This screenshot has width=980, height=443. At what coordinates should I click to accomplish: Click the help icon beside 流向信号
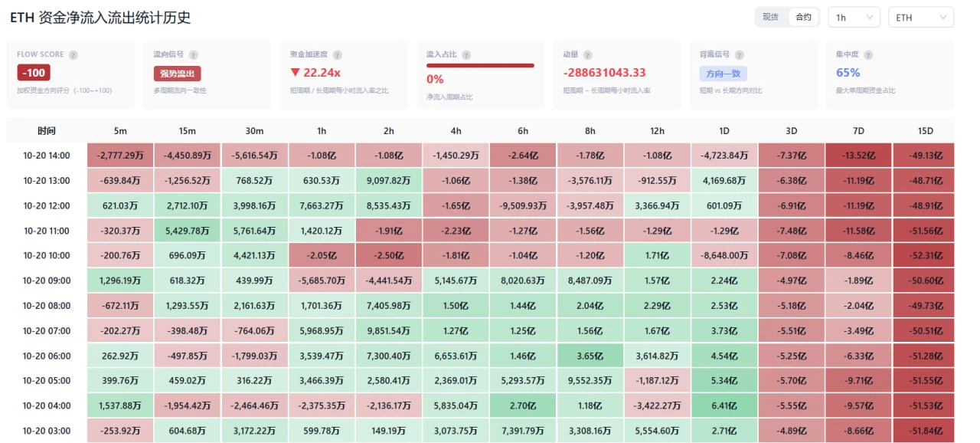(193, 55)
